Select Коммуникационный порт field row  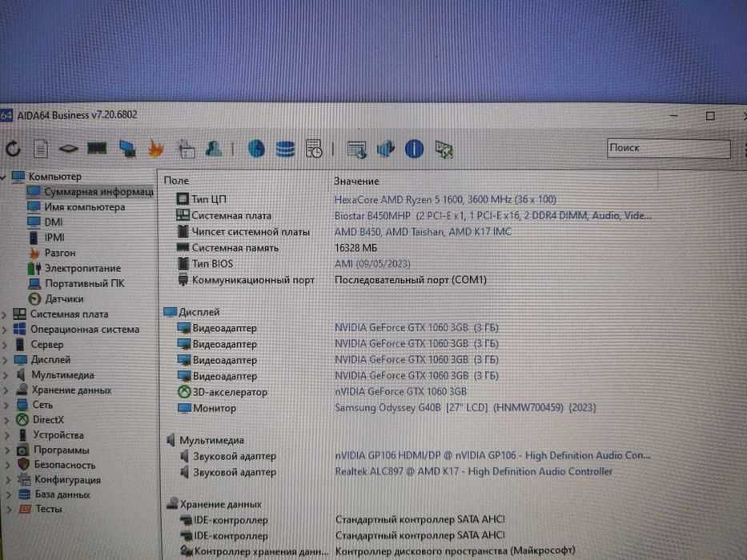tap(246, 280)
